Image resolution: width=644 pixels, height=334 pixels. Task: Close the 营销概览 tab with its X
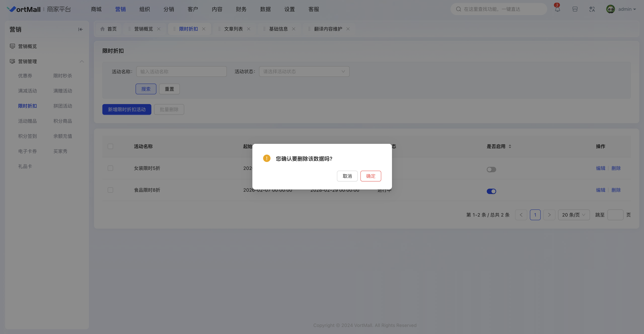(x=159, y=29)
